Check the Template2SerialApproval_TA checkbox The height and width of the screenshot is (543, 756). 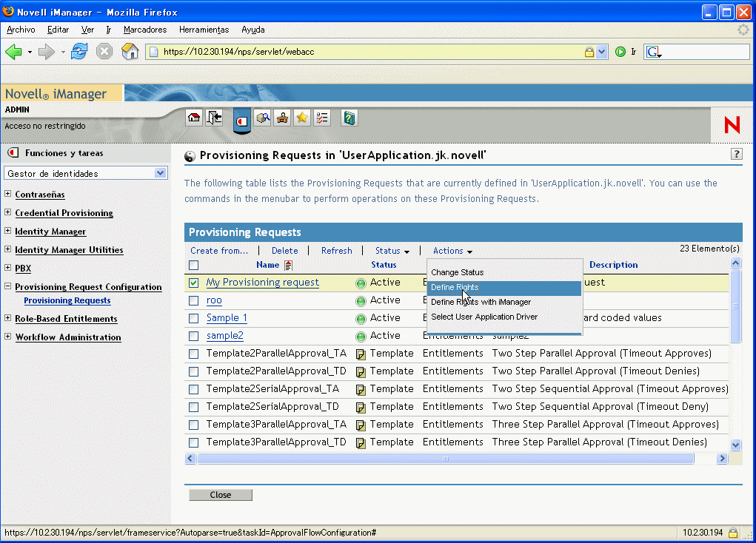click(194, 389)
